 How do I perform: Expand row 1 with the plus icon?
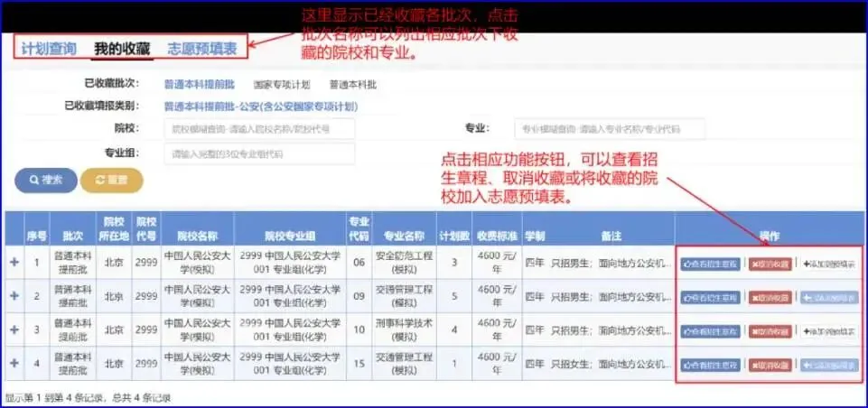(14, 261)
